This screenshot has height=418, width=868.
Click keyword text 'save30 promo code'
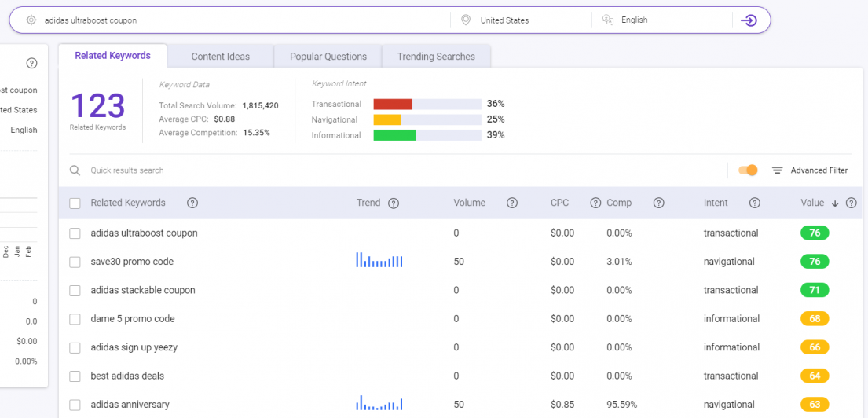[132, 262]
